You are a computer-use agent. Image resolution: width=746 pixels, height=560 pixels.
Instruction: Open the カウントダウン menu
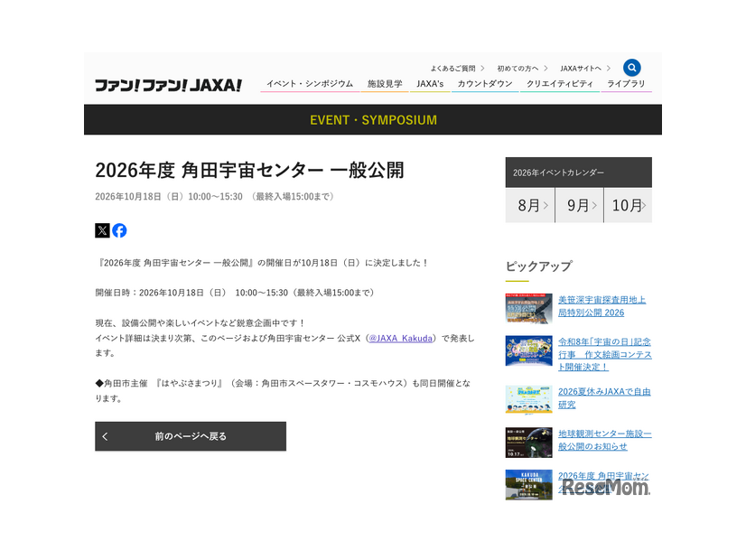point(485,84)
